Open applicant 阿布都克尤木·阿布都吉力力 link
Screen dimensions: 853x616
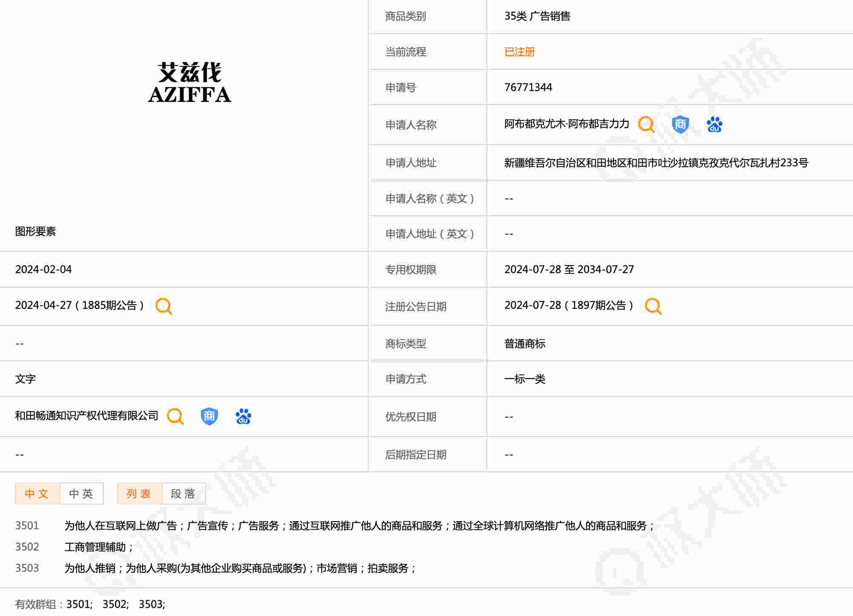(566, 124)
